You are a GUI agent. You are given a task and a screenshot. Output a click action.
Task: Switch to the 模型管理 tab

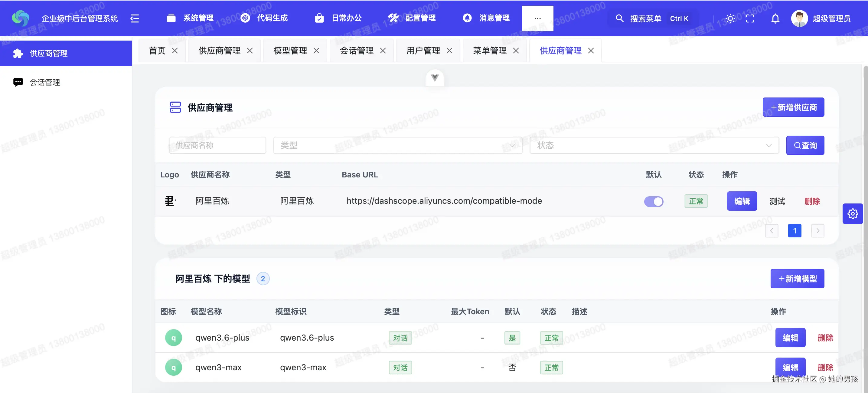(x=290, y=51)
